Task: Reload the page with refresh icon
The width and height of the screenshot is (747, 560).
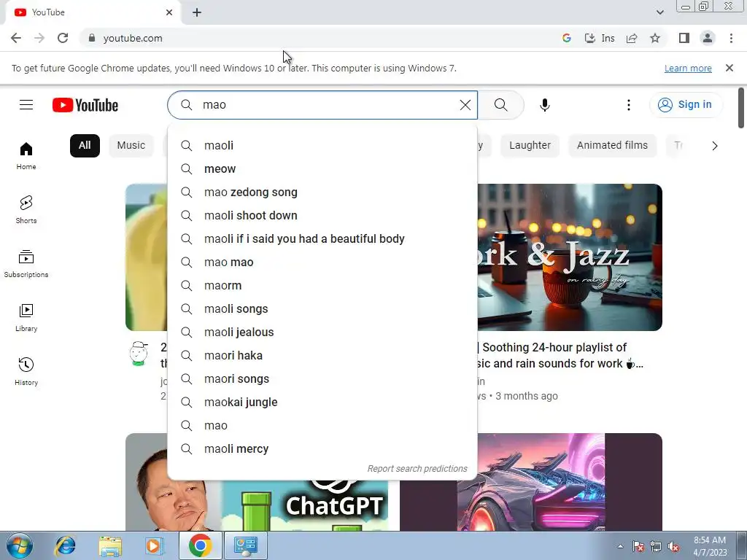Action: click(x=63, y=38)
